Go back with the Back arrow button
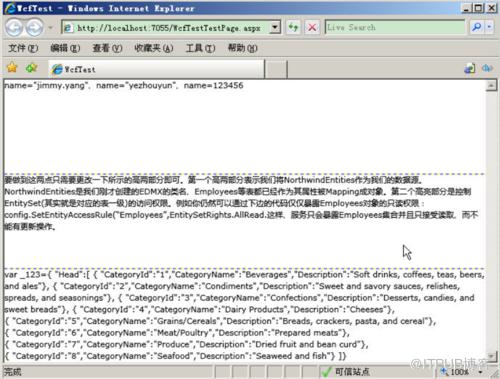Image resolution: width=500 pixels, height=379 pixels. coord(14,28)
